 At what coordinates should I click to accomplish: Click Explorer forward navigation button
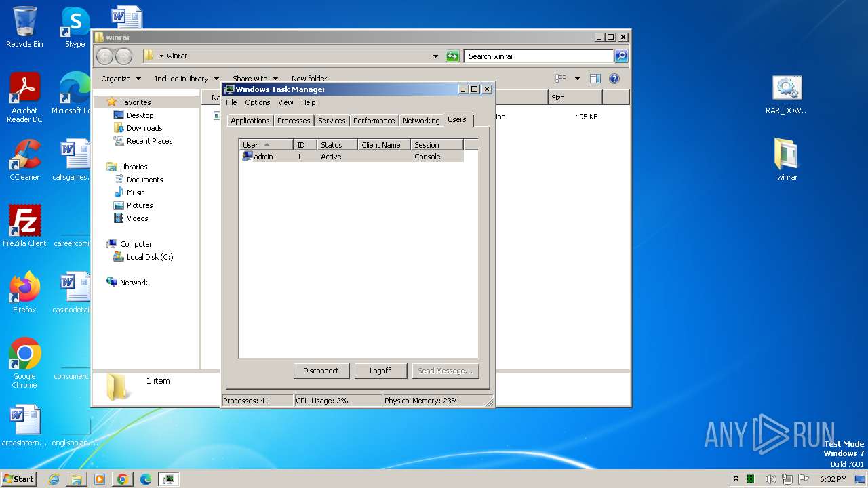click(123, 56)
